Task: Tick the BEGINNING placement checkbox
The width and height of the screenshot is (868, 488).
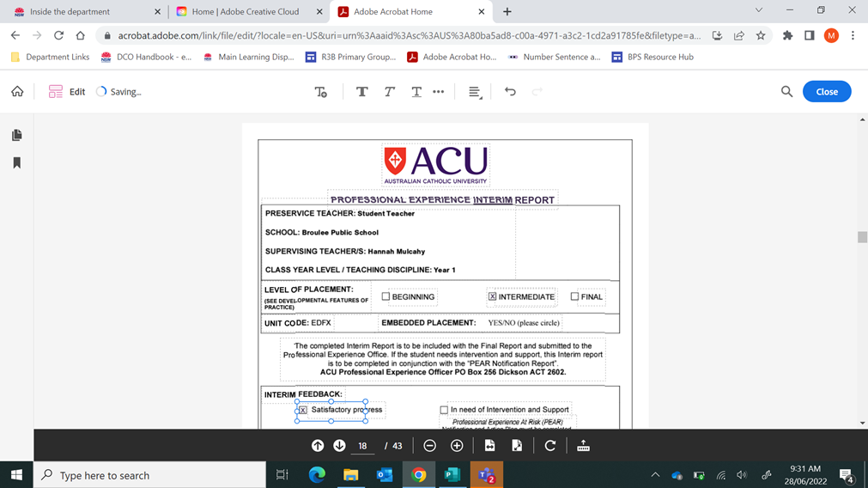Action: coord(385,297)
